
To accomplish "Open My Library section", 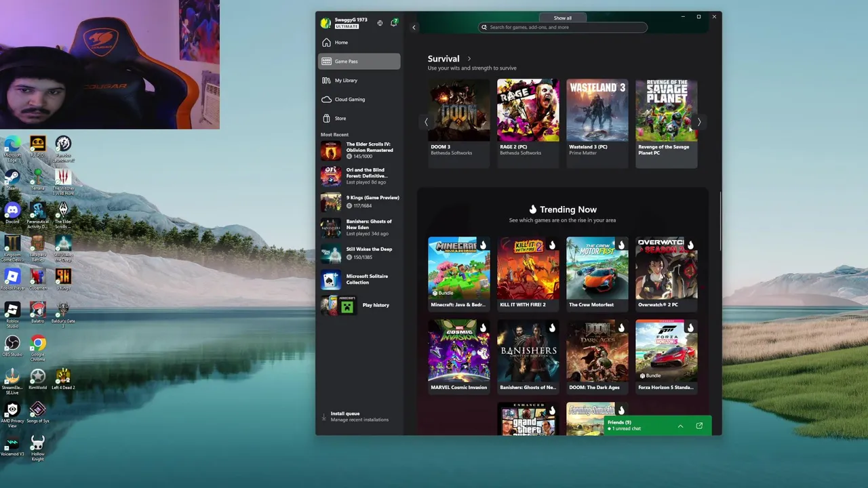I will tap(359, 81).
